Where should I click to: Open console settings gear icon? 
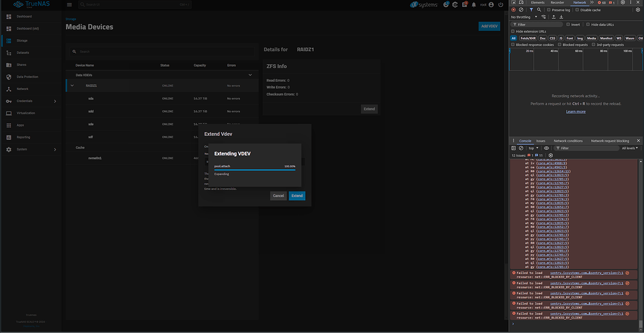click(x=551, y=155)
